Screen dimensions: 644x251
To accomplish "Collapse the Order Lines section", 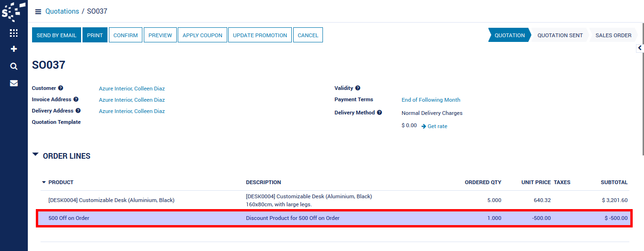I will [x=36, y=154].
